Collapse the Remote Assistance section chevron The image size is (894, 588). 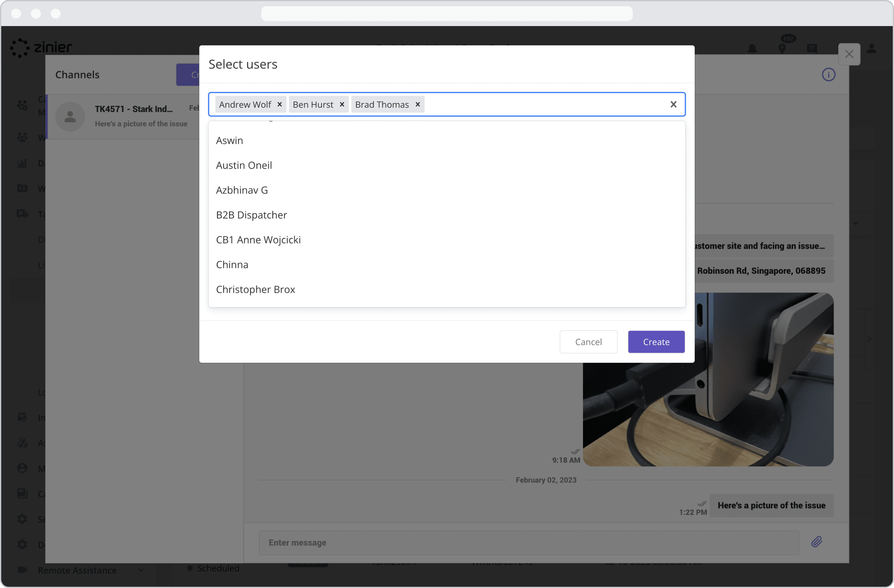coord(141,570)
